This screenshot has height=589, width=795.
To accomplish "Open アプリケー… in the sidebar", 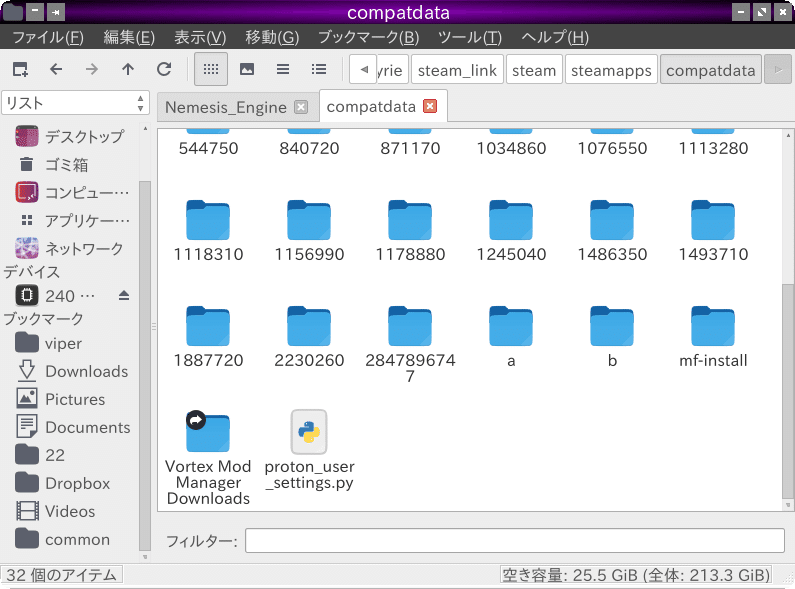I will tap(70, 220).
